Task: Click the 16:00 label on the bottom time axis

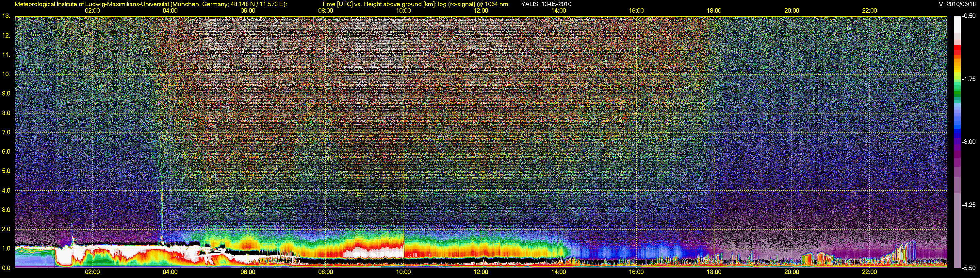Action: [x=636, y=272]
